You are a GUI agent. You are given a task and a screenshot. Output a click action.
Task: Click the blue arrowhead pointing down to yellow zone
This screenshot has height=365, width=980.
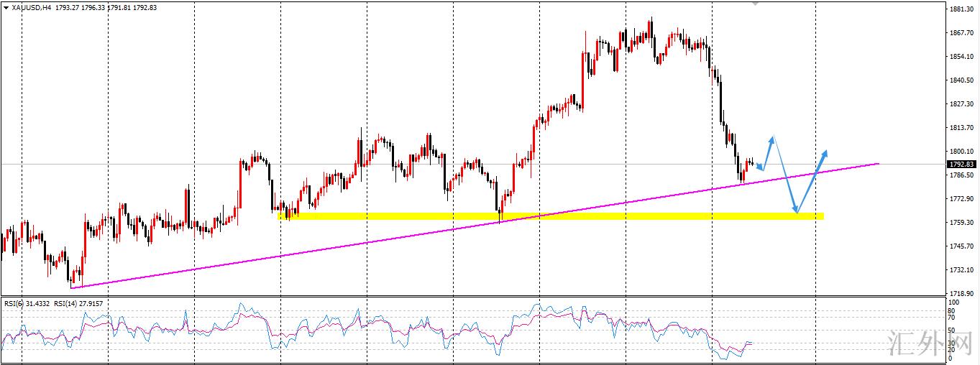(796, 209)
